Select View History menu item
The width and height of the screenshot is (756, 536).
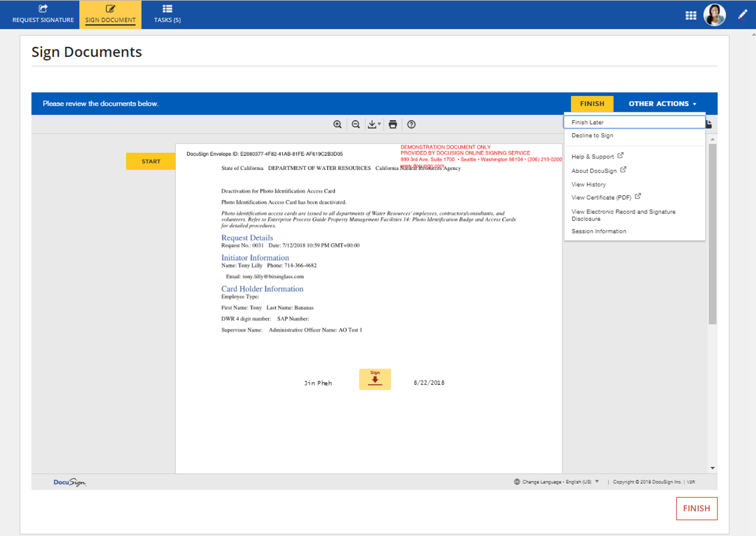tap(588, 185)
